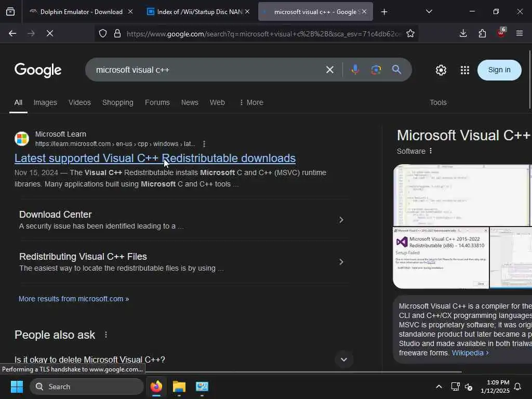This screenshot has height=399, width=532.
Task: Click the Download Center heading
Action: (x=55, y=215)
